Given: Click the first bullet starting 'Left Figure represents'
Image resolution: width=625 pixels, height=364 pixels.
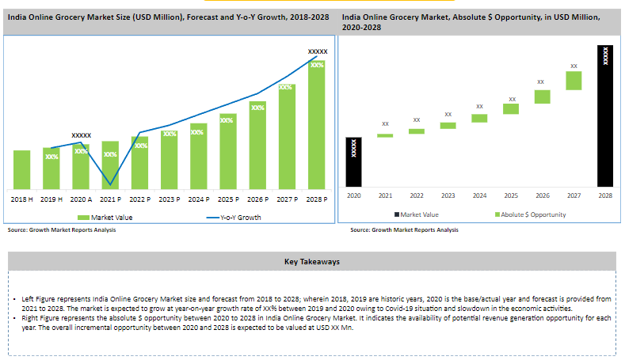Looking at the screenshot, I should pyautogui.click(x=317, y=304).
